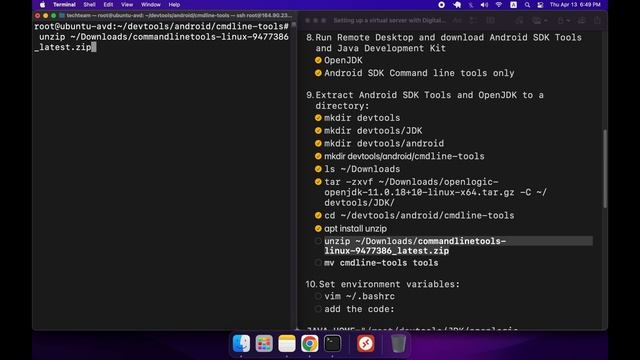Click the terminal unzip command line
This screenshot has height=360, width=640.
click(162, 42)
